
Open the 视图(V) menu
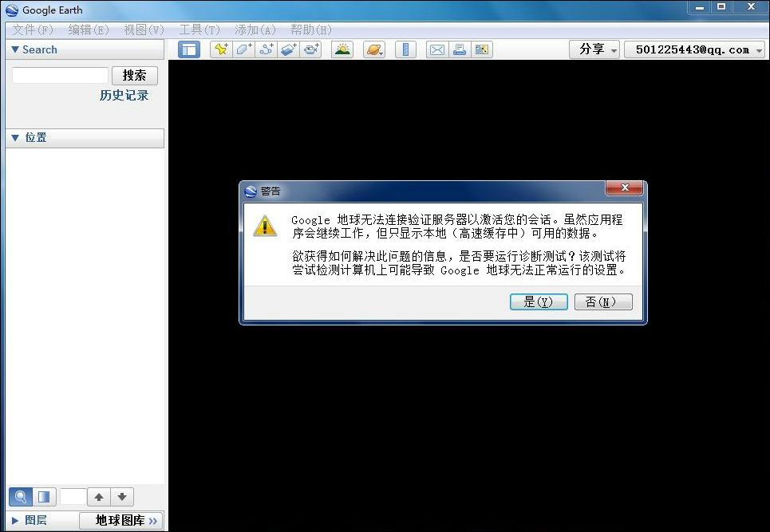pyautogui.click(x=144, y=30)
